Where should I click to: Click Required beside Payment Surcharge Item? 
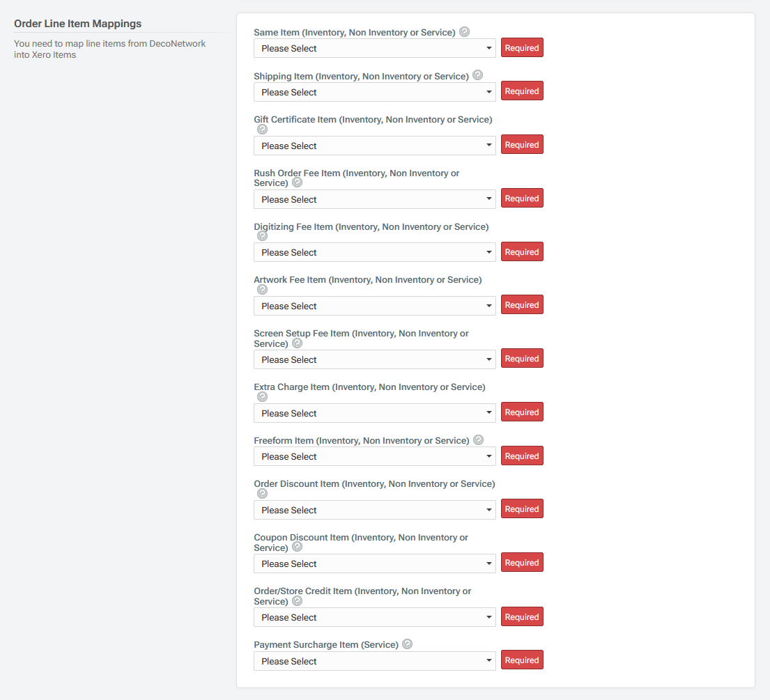(522, 660)
